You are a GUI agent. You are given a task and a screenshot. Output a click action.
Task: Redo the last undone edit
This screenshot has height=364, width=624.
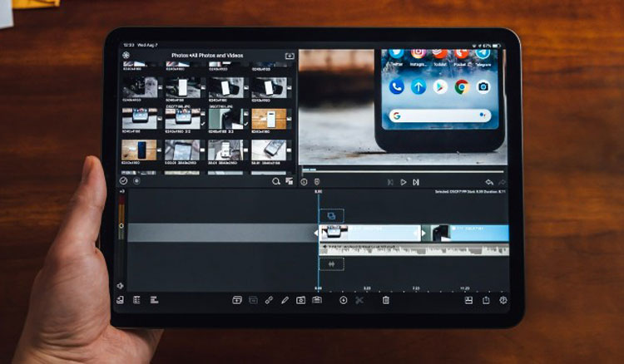tap(503, 182)
